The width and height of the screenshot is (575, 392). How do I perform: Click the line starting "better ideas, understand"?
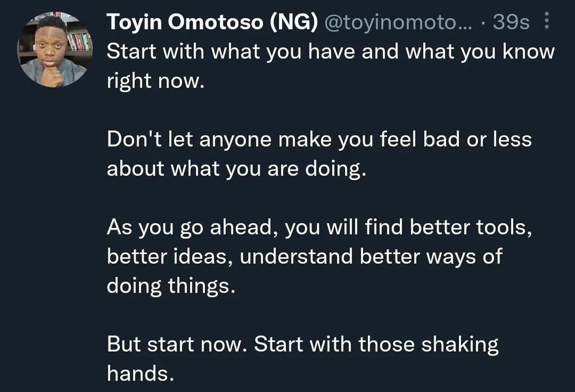tap(304, 256)
